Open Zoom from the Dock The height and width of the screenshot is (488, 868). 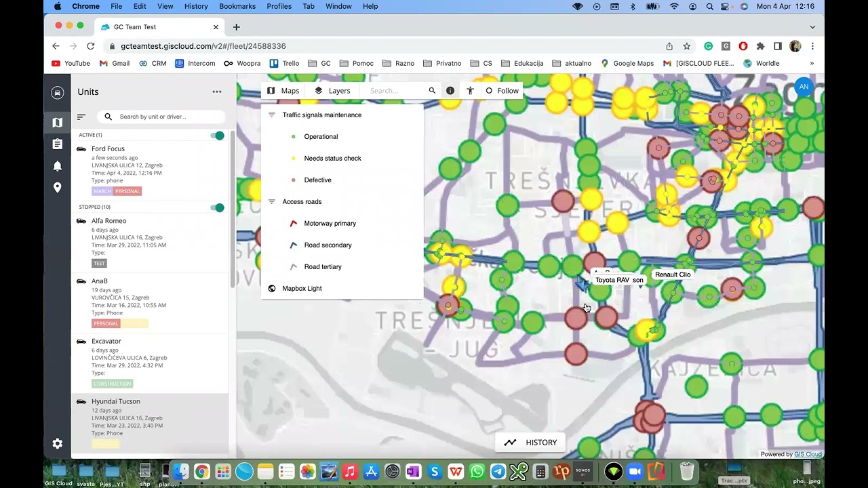click(635, 472)
